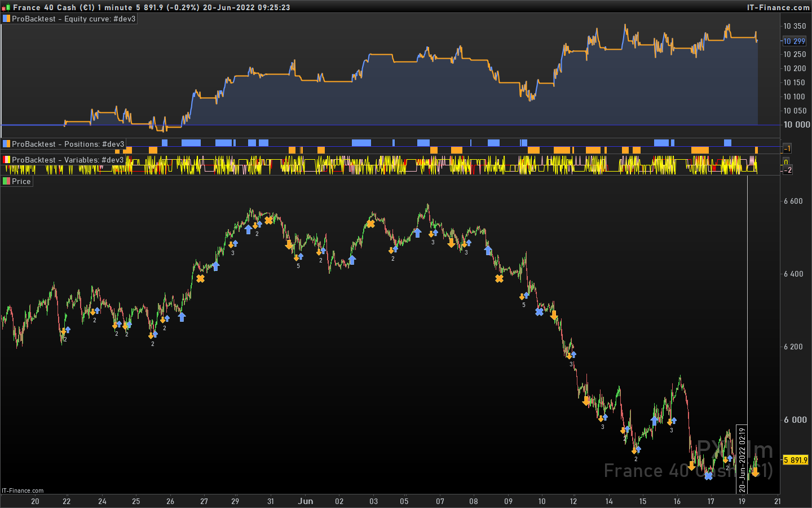812x508 pixels.
Task: Click the chart icon before France 40 Cash title
Action: click(x=6, y=8)
